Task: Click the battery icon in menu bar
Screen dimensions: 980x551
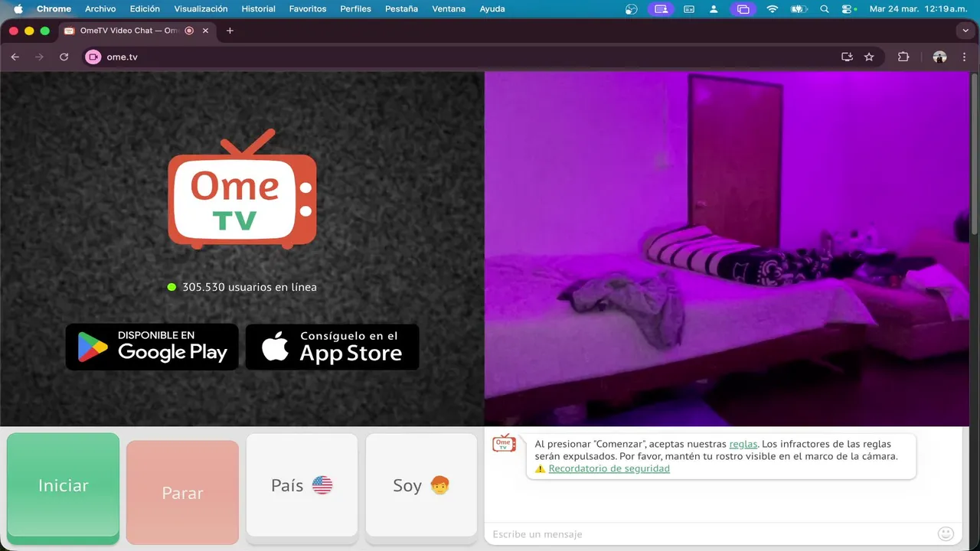Action: 799,9
